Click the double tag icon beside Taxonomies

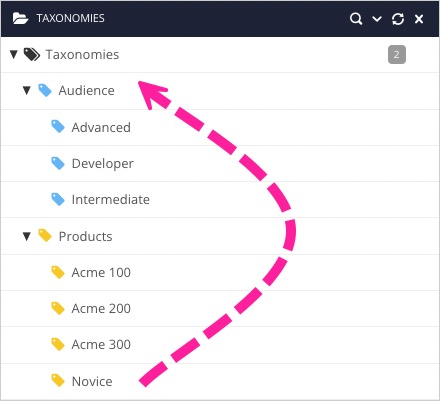click(x=32, y=54)
